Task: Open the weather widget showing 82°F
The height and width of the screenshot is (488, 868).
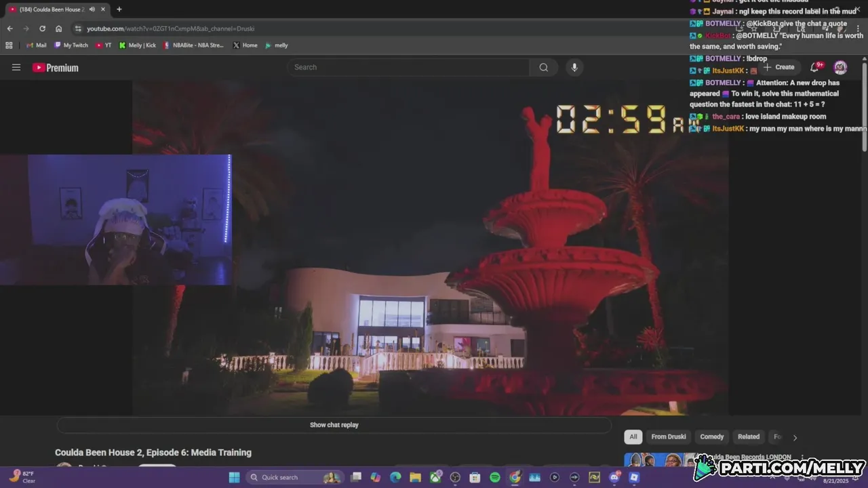Action: [x=22, y=477]
